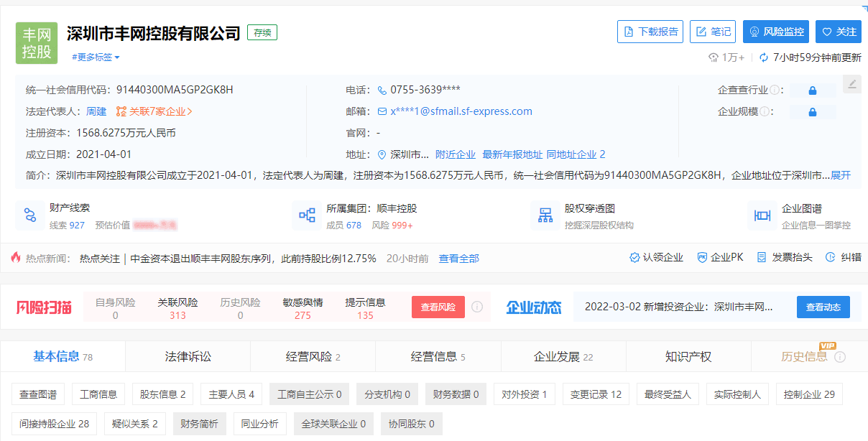Open the VIP 历史信息 tab
The image size is (868, 441).
click(x=804, y=357)
